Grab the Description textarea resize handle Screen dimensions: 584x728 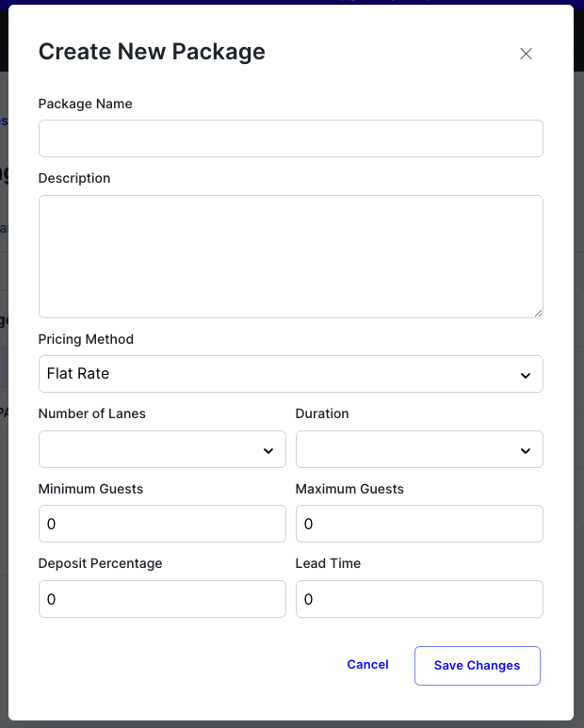click(538, 313)
